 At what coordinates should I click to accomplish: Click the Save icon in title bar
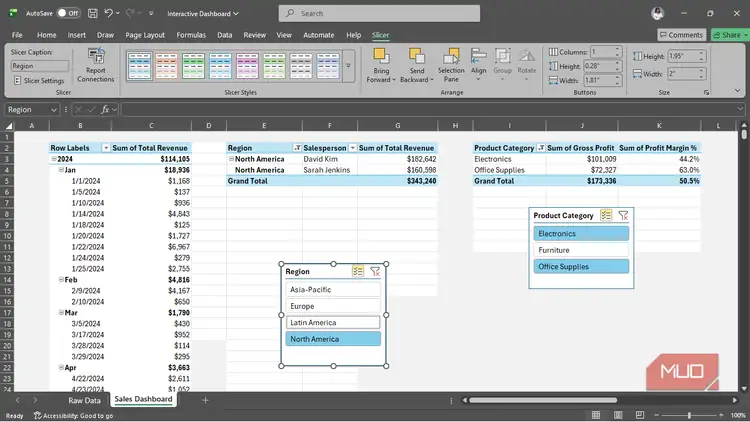coord(93,13)
